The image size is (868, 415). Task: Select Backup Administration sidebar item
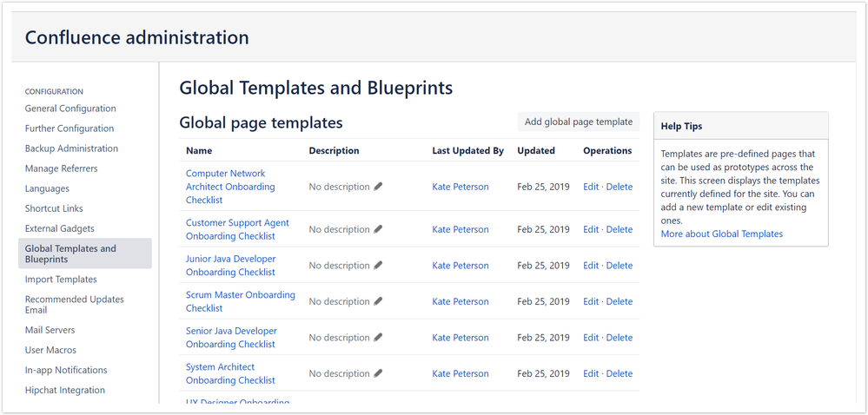coord(71,148)
